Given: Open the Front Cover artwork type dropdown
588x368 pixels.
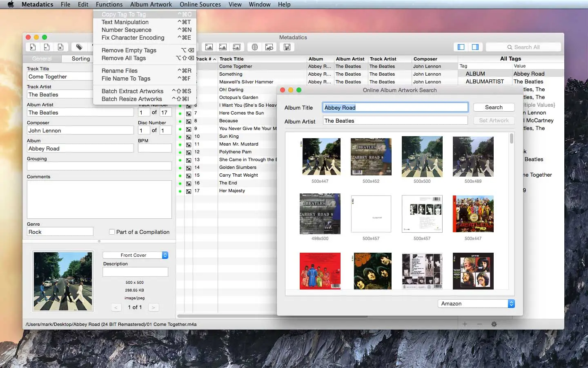Looking at the screenshot, I should [x=136, y=255].
